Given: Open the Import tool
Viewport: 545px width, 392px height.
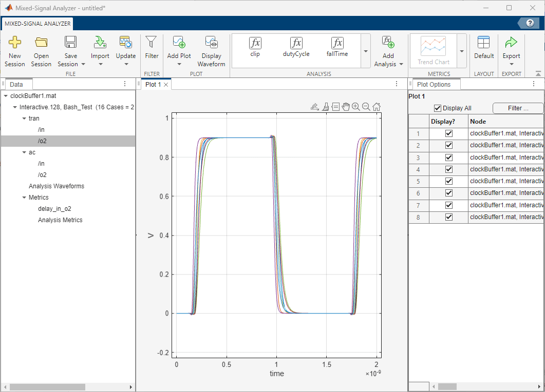Looking at the screenshot, I should point(100,50).
